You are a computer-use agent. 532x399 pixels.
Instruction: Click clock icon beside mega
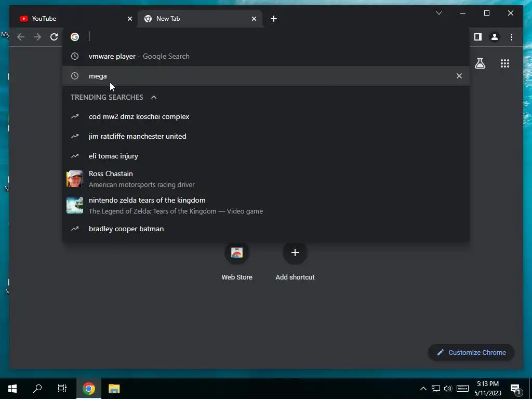pyautogui.click(x=75, y=76)
